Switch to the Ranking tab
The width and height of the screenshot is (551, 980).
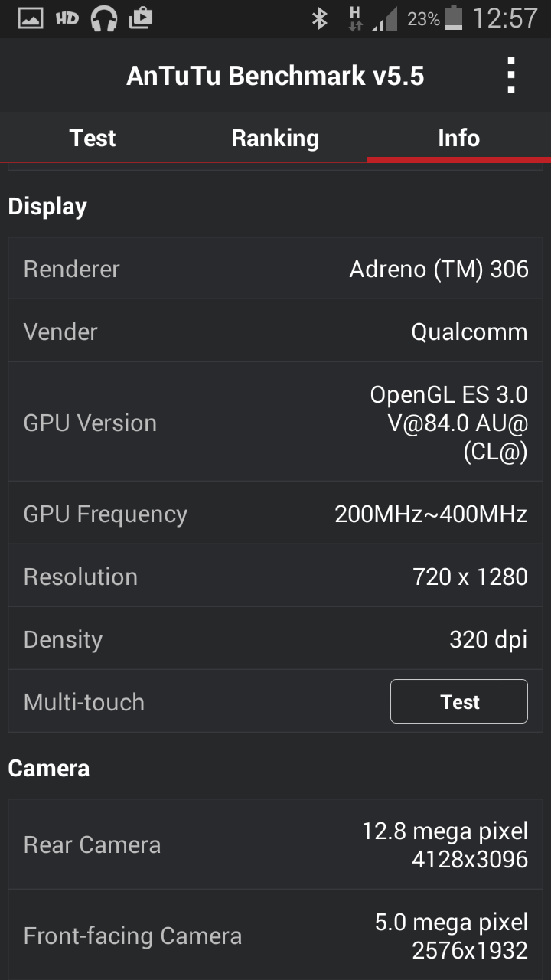pyautogui.click(x=275, y=138)
